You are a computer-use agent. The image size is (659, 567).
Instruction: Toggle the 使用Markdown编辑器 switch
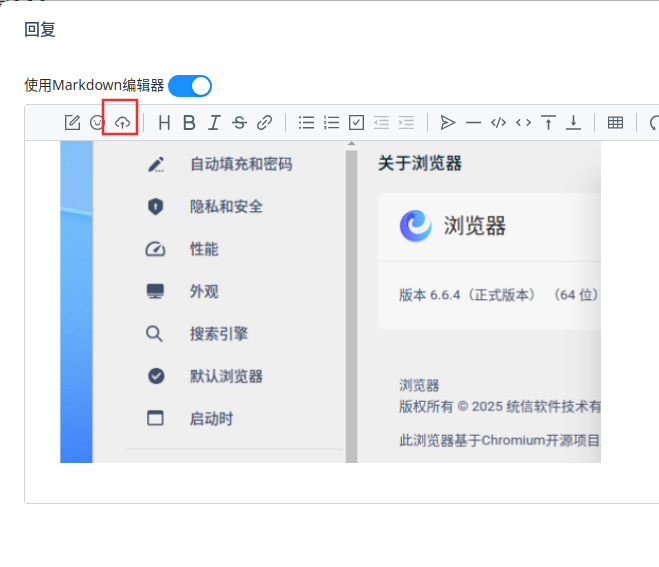pyautogui.click(x=190, y=86)
